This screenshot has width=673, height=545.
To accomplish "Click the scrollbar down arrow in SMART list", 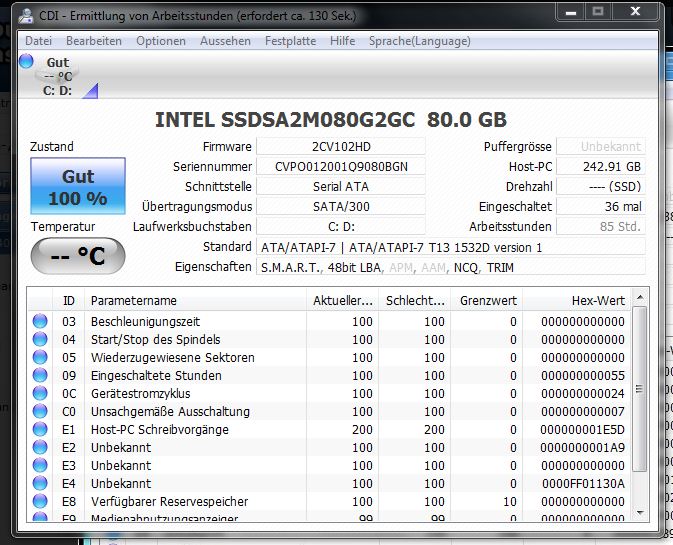I will click(x=640, y=513).
